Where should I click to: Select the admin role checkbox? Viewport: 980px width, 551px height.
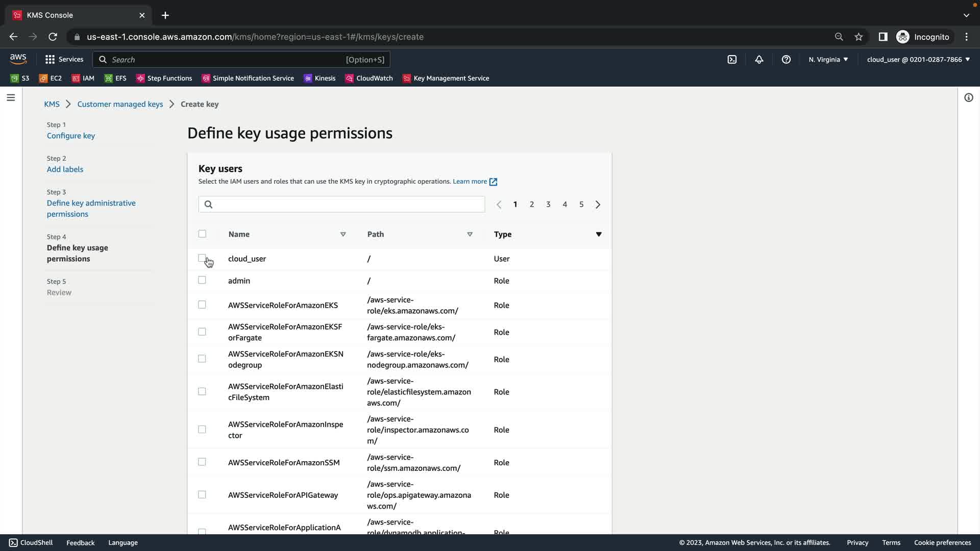point(202,280)
